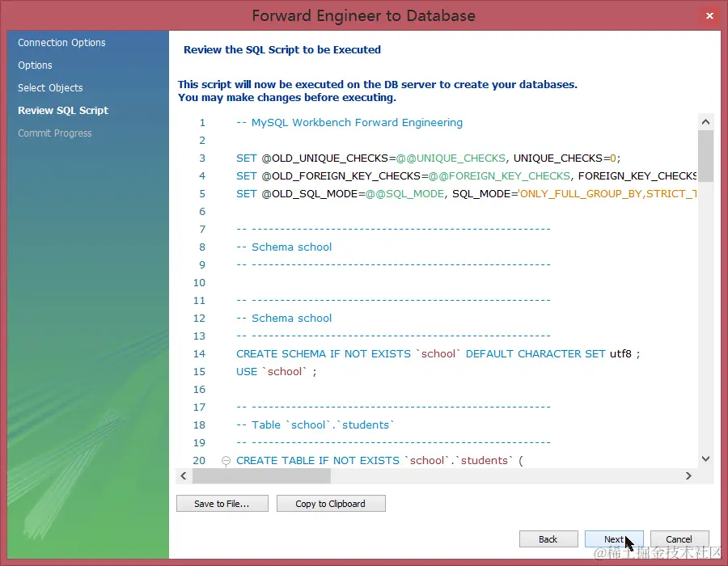Copy script to clipboard
Viewport: 728px width, 566px height.
pos(331,504)
